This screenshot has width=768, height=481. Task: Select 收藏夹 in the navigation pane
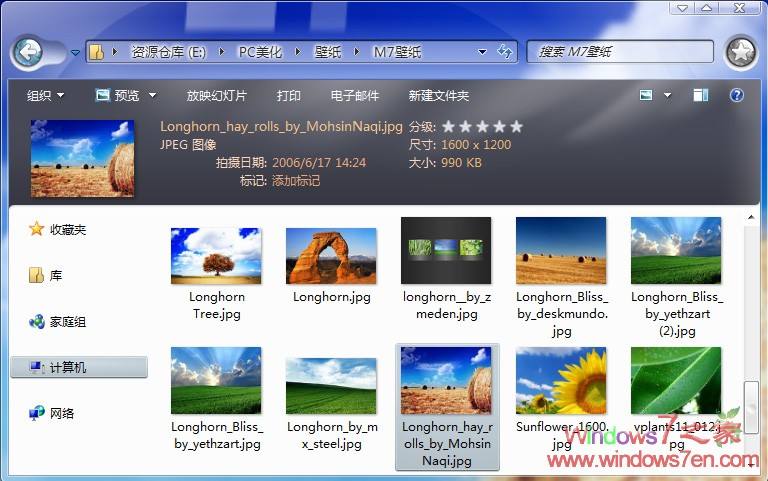click(x=57, y=229)
